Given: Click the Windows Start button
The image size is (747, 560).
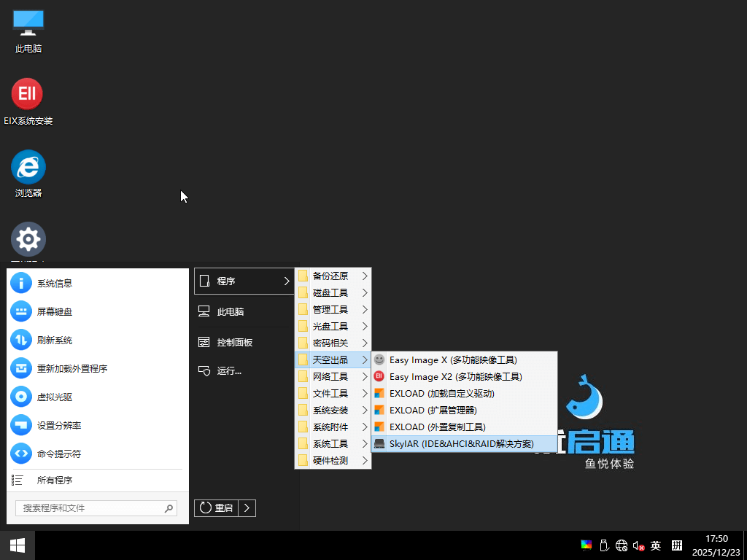Looking at the screenshot, I should point(18,545).
